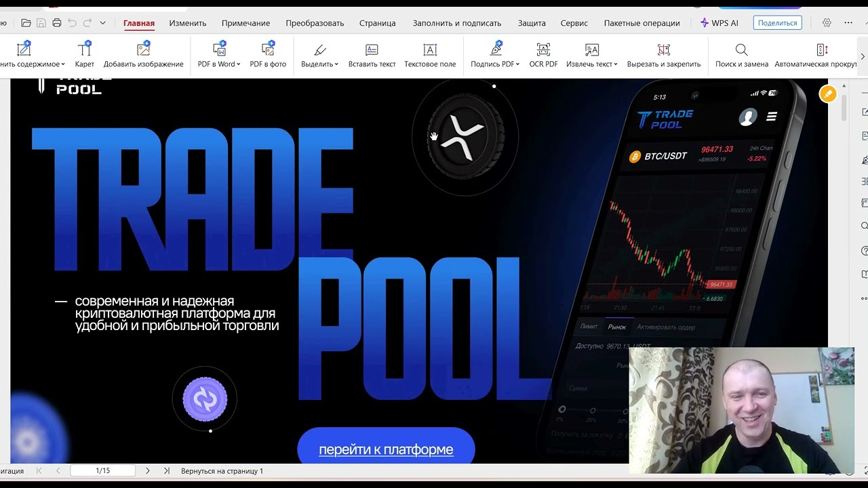
Task: Open the Сервис tab
Action: (x=574, y=23)
